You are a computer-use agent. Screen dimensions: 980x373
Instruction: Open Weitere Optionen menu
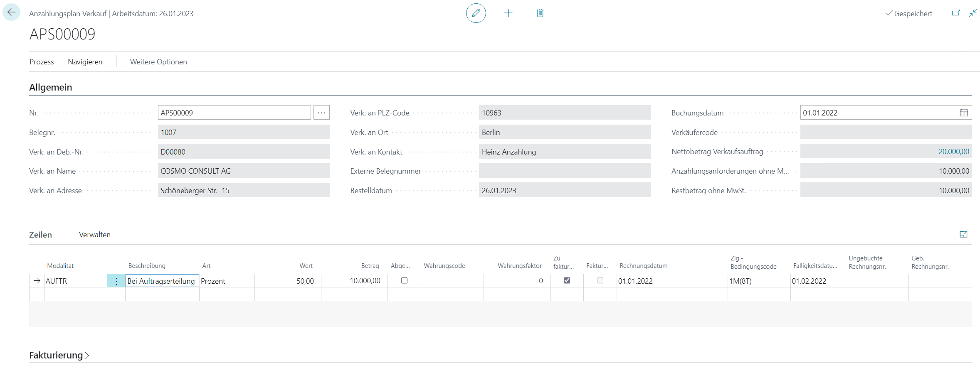[x=158, y=62]
